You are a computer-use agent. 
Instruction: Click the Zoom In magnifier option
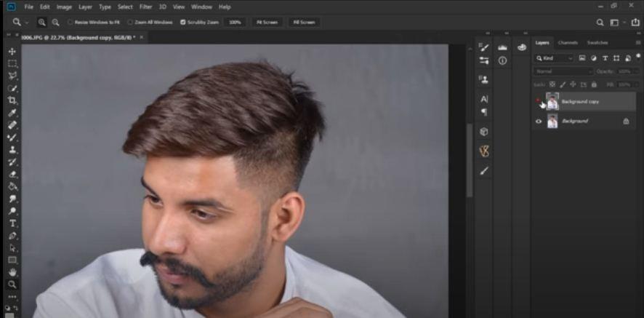click(x=42, y=23)
